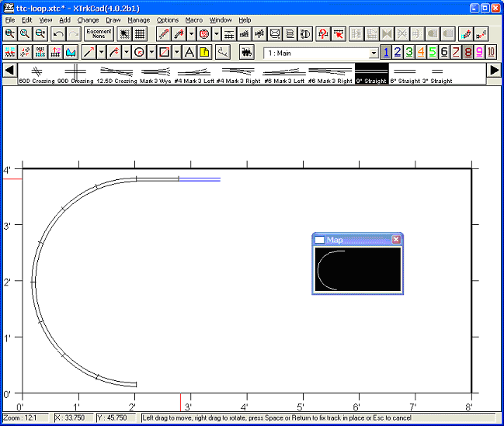Open the '1 : Main' layer dropdown
The image size is (504, 426).
click(x=374, y=53)
